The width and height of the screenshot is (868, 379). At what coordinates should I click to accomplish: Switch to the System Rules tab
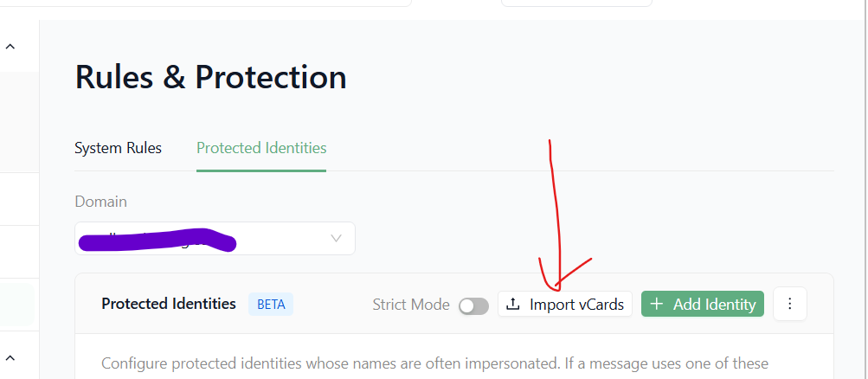(118, 148)
